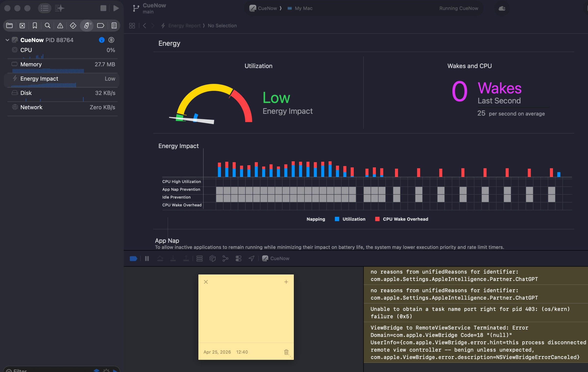Screen dimensions: 588x372
Task: Open the Debug Memory Graph
Action: point(225,258)
